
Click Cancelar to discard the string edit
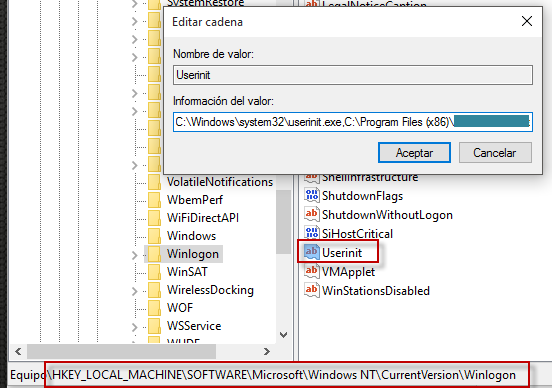point(495,153)
